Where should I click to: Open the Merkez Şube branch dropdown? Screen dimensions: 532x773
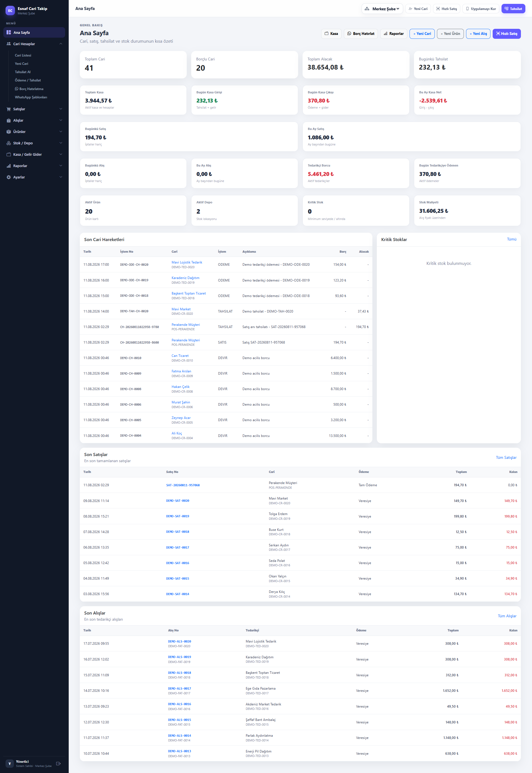[382, 9]
